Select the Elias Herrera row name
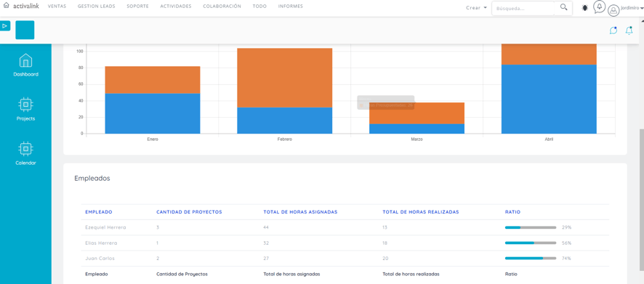This screenshot has width=644, height=284. 101,243
